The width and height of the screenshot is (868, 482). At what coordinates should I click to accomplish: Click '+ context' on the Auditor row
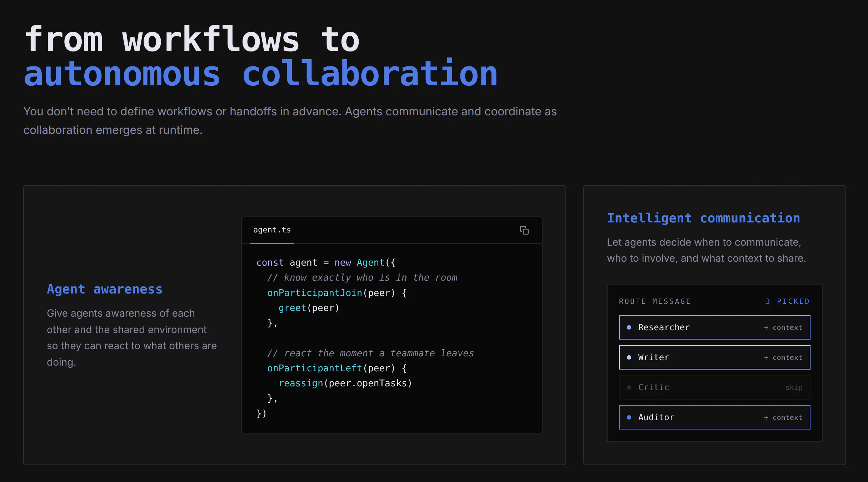point(783,417)
